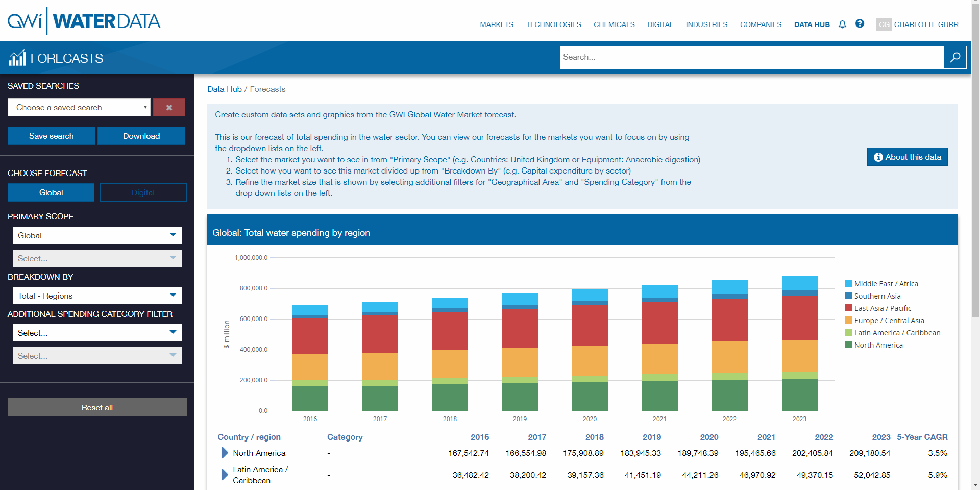This screenshot has width=980, height=490.
Task: Click inside the Search input field
Action: click(x=750, y=57)
